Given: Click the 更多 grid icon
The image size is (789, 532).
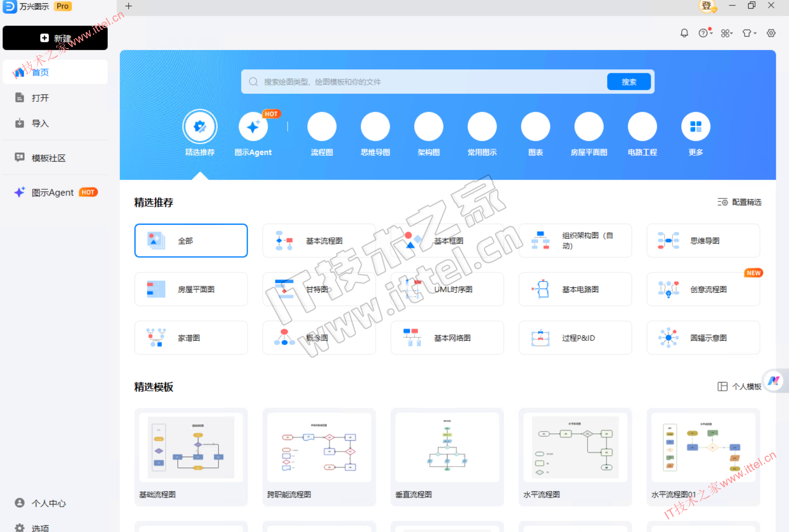Looking at the screenshot, I should pos(695,127).
